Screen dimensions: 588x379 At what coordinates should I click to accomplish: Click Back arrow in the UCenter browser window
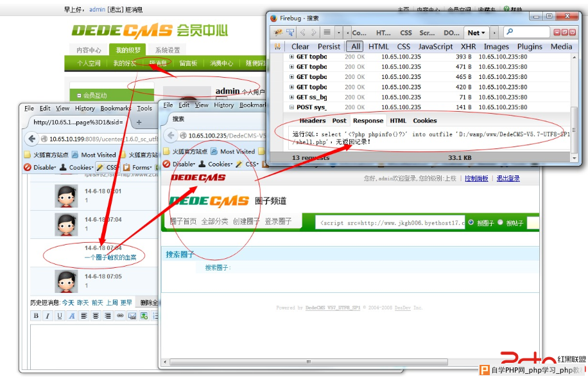point(32,139)
